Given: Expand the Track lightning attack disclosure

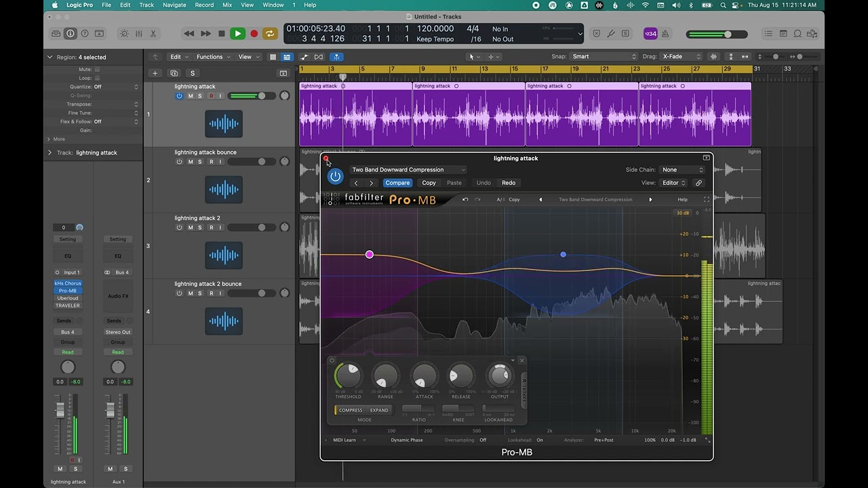Looking at the screenshot, I should coord(50,152).
